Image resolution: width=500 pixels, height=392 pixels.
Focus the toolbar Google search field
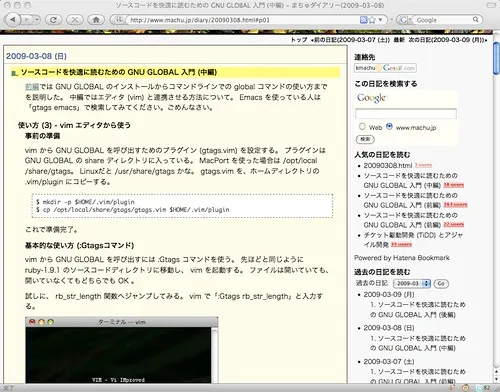(442, 20)
